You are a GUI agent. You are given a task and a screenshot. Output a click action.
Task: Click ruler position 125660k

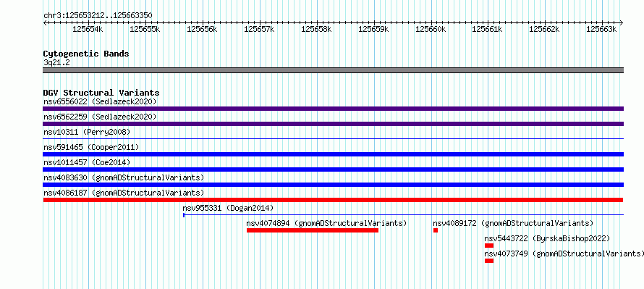tap(431, 29)
